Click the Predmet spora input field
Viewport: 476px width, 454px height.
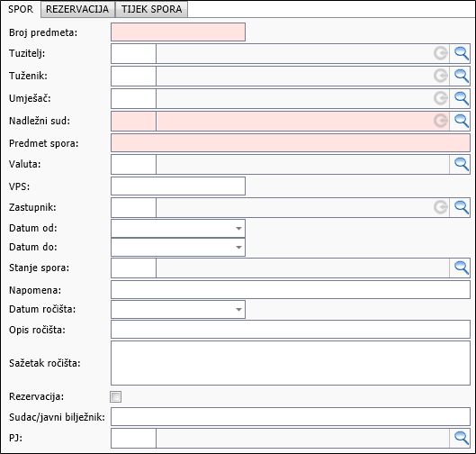pyautogui.click(x=291, y=143)
